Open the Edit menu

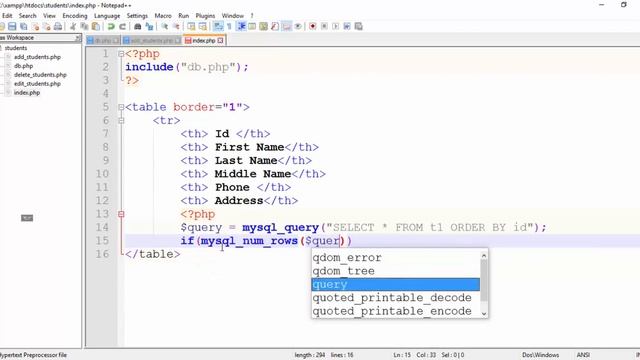7,16
